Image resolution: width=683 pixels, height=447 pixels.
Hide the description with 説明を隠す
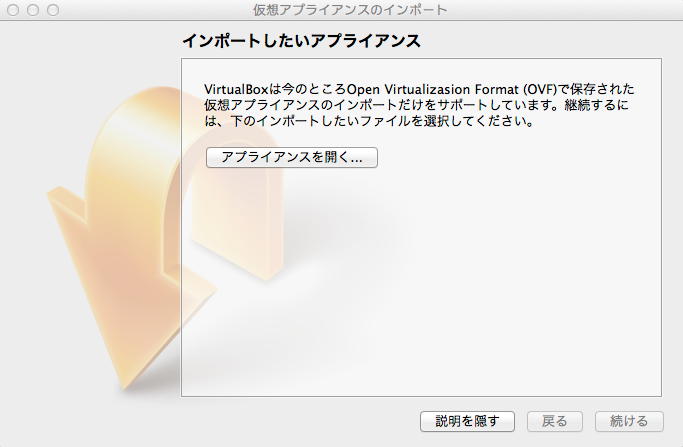point(467,421)
